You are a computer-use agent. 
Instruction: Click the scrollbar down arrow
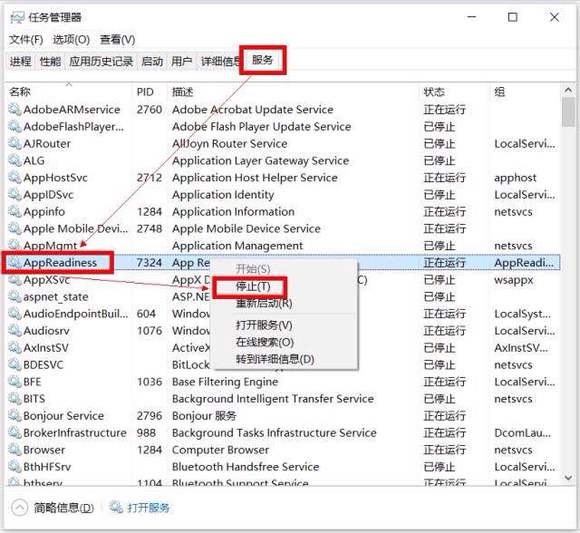569,478
